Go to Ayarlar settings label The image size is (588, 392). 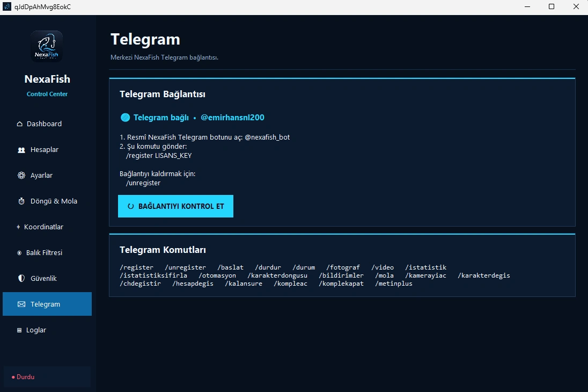(x=41, y=176)
